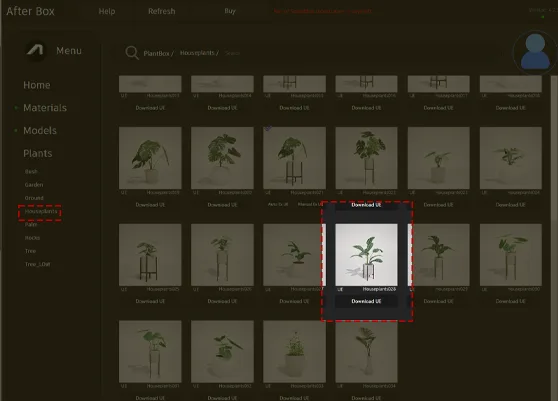558x401 pixels.
Task: Click Download UE under Houseplants026
Action: click(222, 301)
